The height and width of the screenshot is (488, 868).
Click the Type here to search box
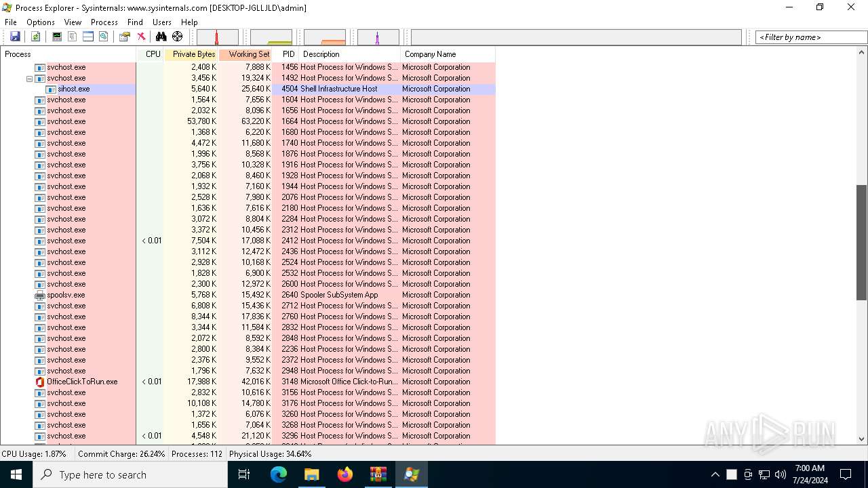(x=130, y=474)
